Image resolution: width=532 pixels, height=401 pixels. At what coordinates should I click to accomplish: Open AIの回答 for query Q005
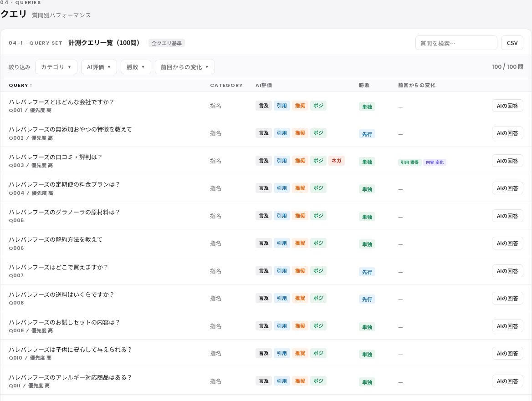tap(507, 216)
